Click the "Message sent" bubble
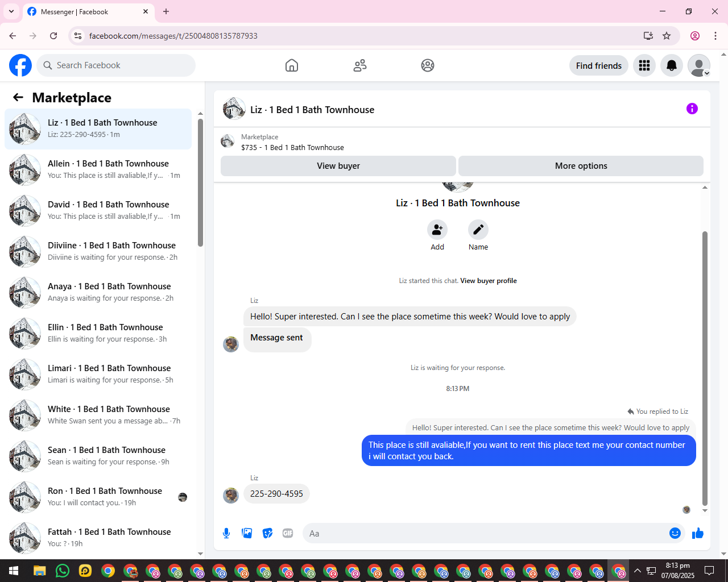The height and width of the screenshot is (582, 728). [x=277, y=339]
